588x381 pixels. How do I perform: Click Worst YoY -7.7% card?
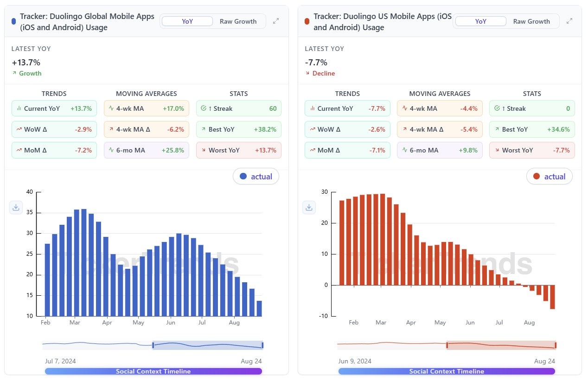532,150
